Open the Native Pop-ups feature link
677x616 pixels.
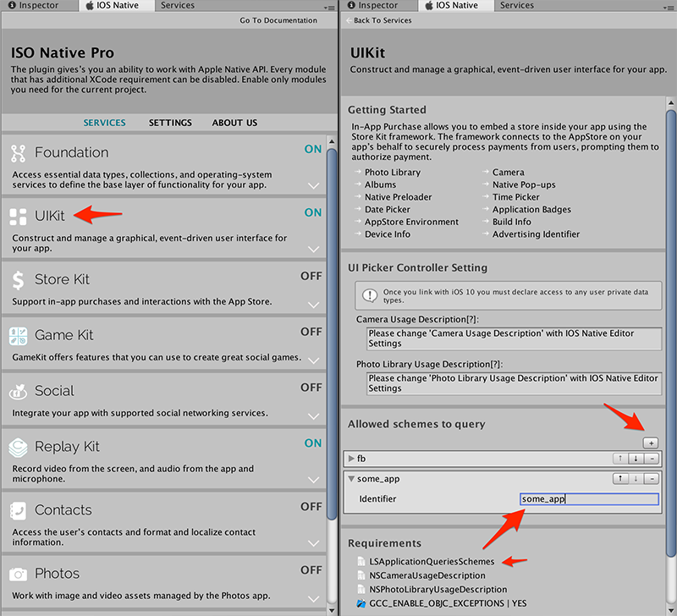(x=524, y=184)
